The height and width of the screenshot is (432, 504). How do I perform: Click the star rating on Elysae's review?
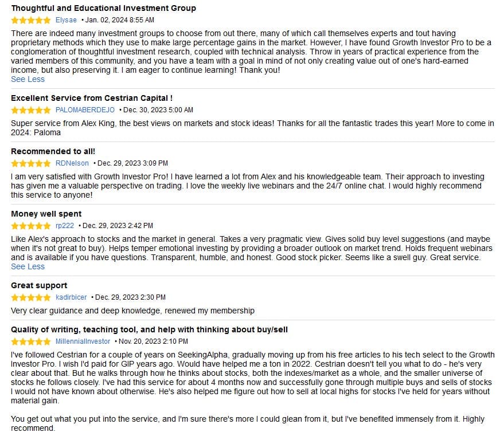tap(31, 20)
